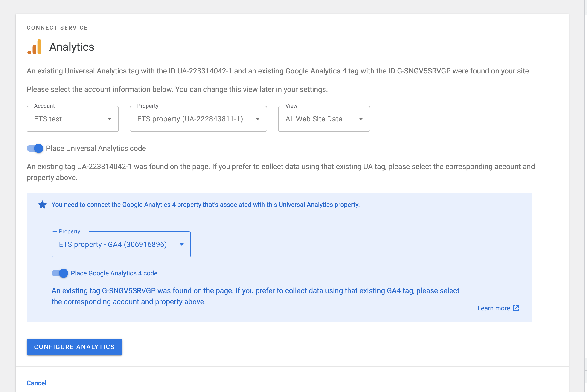Image resolution: width=587 pixels, height=392 pixels.
Task: Click the external link icon beside Learn more
Action: click(516, 308)
